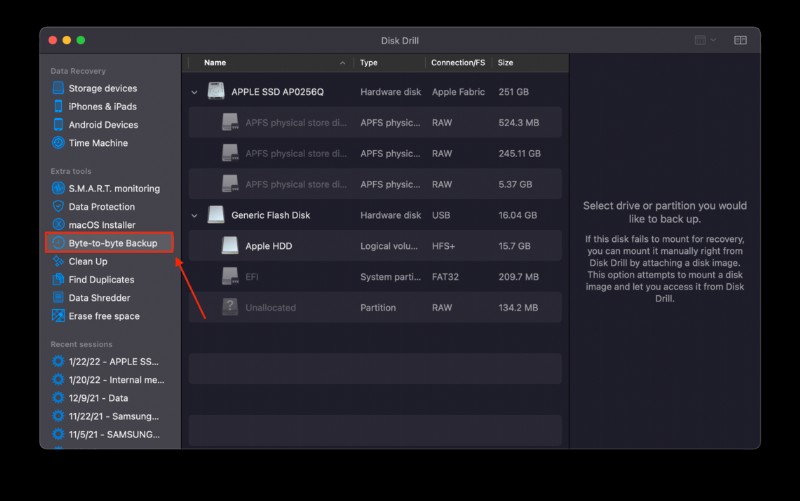Click the Generic Flash Disk drive icon

(216, 215)
